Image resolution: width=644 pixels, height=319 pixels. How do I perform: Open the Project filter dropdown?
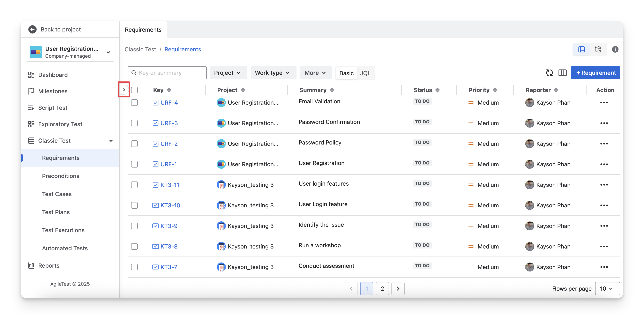[227, 73]
